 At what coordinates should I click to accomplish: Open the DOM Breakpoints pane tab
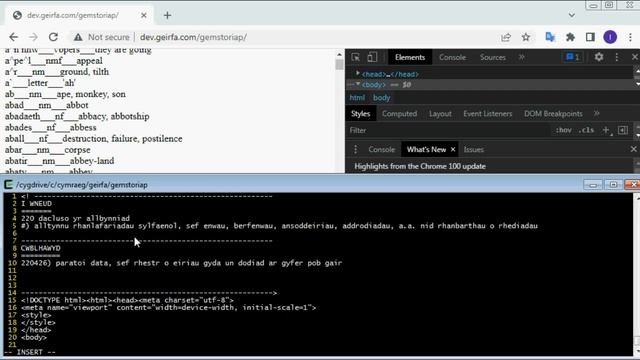pyautogui.click(x=553, y=114)
